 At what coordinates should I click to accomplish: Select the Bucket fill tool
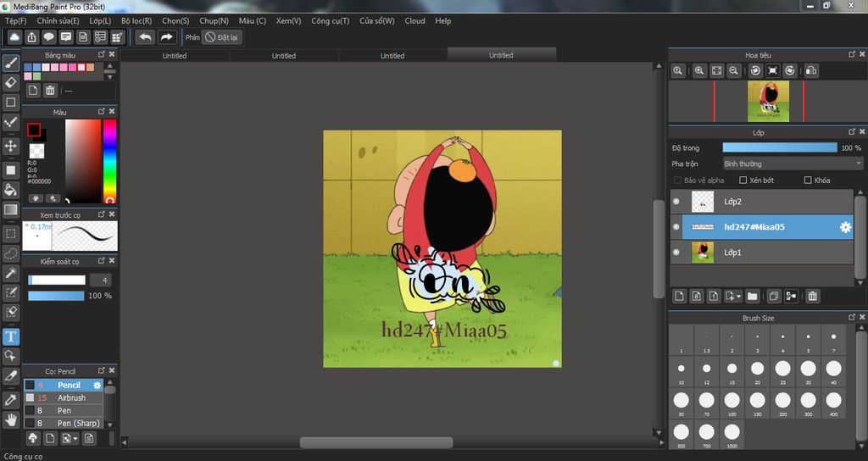click(10, 190)
